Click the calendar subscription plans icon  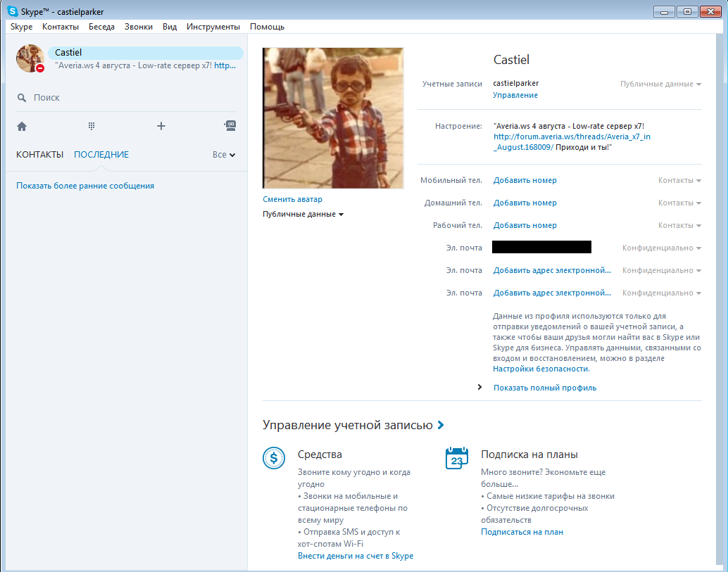pos(457,458)
